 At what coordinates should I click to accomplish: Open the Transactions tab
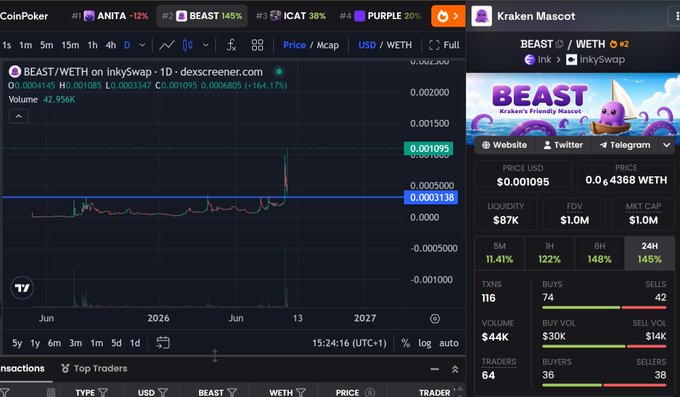click(22, 368)
